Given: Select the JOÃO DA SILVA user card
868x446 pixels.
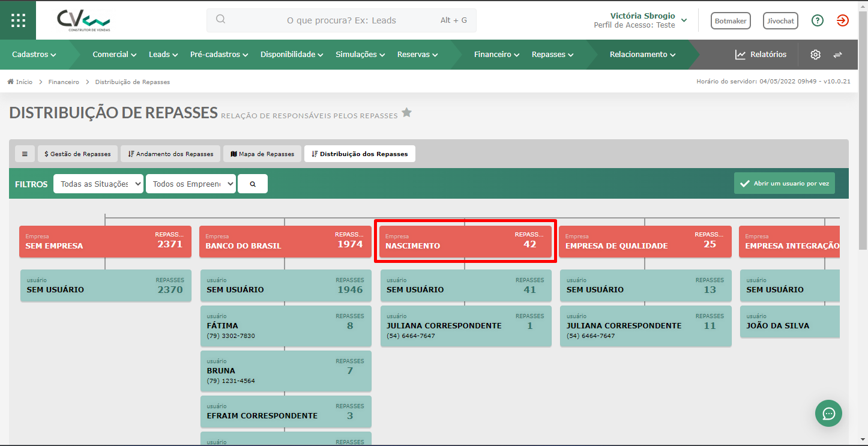Looking at the screenshot, I should pyautogui.click(x=790, y=321).
